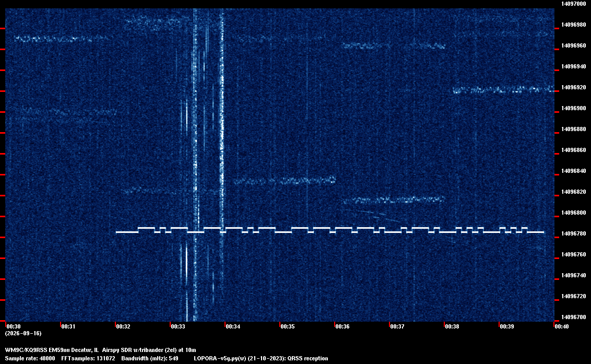Click the WM9C/KQ9RSS station caption text

tap(101, 350)
